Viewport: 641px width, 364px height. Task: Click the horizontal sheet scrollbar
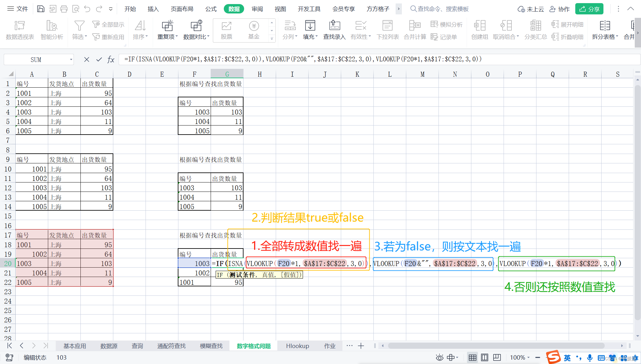point(496,346)
